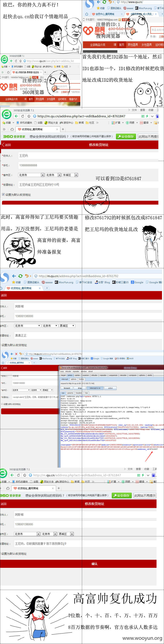Switch to Burp 'history' sub-tab
This screenshot has height=644, width=164.
pos(81,379)
